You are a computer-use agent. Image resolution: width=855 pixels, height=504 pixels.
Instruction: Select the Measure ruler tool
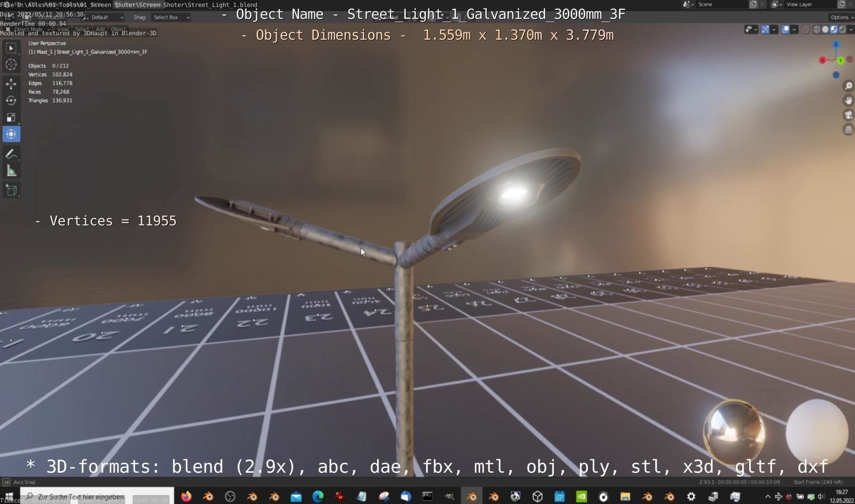[11, 171]
